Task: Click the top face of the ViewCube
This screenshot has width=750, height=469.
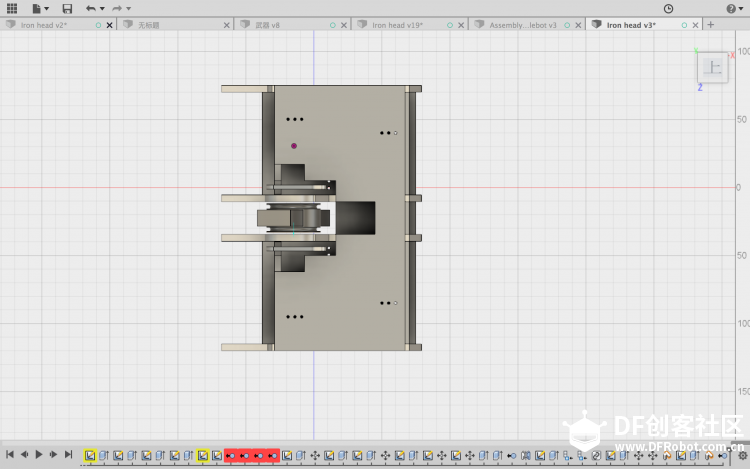Action: tap(713, 67)
